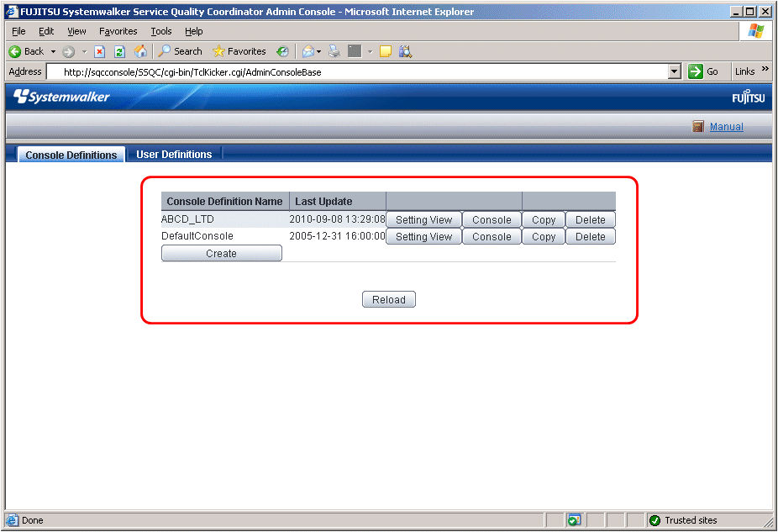Image resolution: width=778 pixels, height=532 pixels.
Task: Open the Favorites star toolbar button
Action: coord(239,51)
